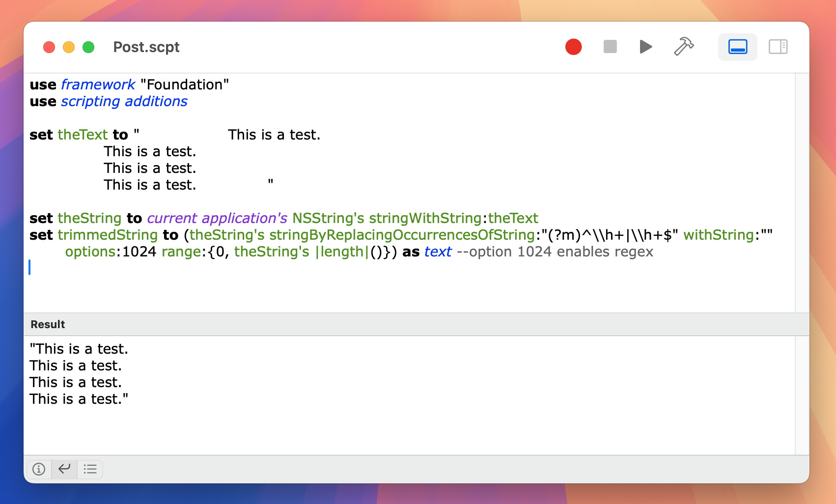The height and width of the screenshot is (504, 836).
Task: Click the "withString" parameter label
Action: coord(719,235)
